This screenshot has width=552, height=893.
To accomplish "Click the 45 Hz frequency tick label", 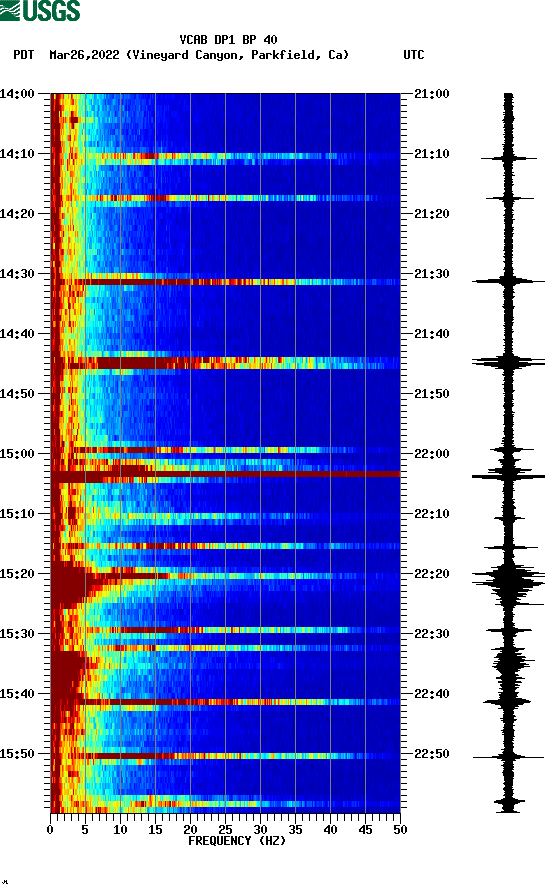I will click(x=365, y=830).
